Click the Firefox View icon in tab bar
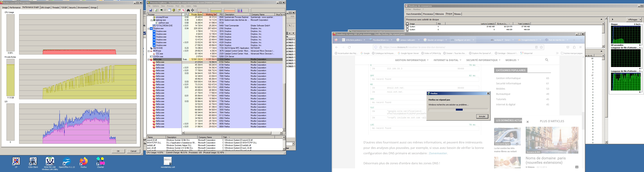The image size is (644, 172). 336,40
